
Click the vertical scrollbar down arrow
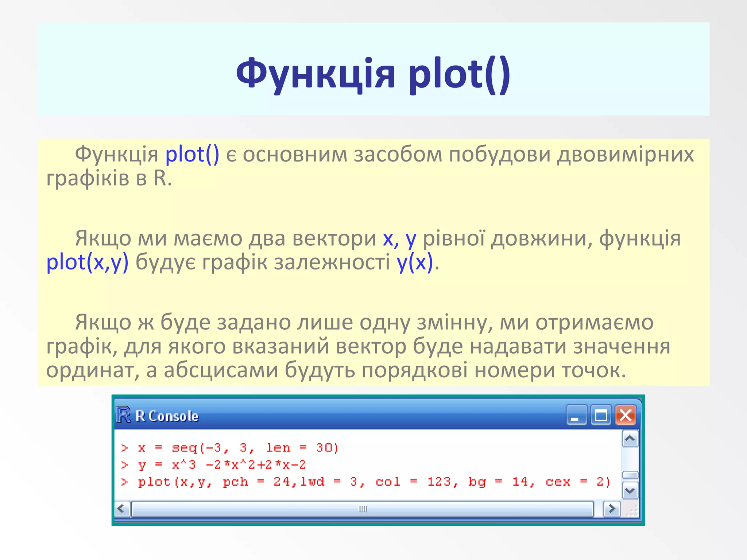tap(630, 491)
